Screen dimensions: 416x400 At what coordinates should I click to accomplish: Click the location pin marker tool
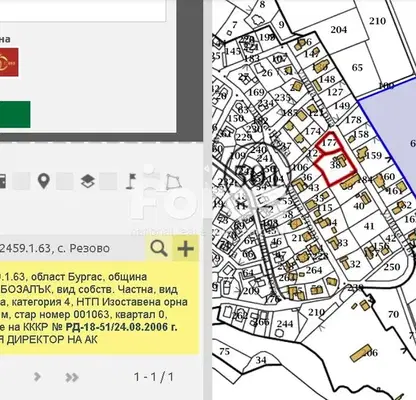(44, 181)
